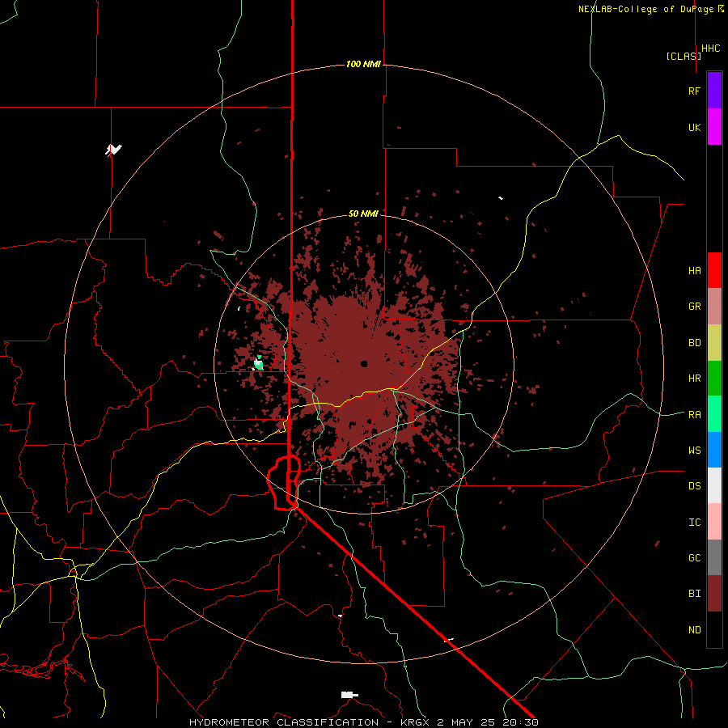Click the ND legend label
728x728 pixels.
coord(694,629)
